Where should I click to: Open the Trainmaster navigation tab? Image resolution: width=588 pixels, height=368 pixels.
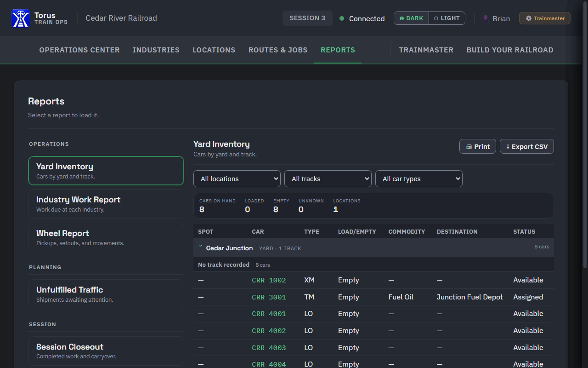point(426,50)
